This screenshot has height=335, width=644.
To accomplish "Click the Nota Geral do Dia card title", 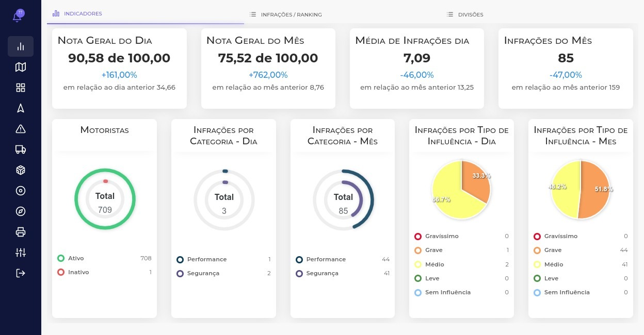I will coord(105,41).
